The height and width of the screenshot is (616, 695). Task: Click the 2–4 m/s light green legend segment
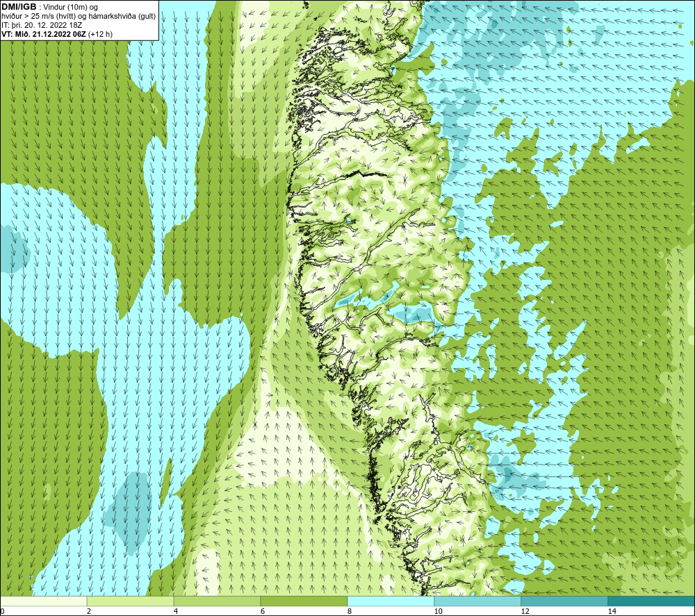coord(131,601)
